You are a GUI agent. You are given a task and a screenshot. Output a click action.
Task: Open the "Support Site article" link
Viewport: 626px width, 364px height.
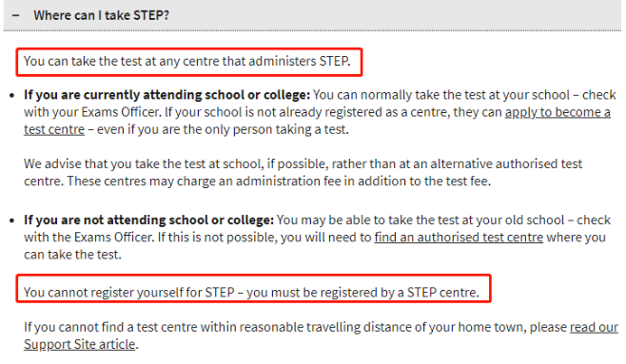pos(80,344)
